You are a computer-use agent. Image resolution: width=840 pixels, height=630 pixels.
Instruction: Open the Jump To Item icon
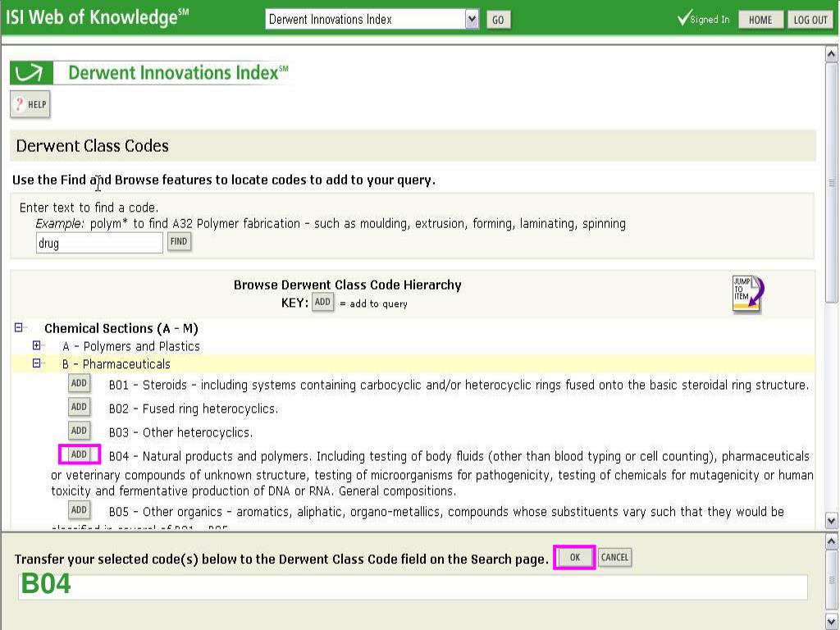point(748,294)
